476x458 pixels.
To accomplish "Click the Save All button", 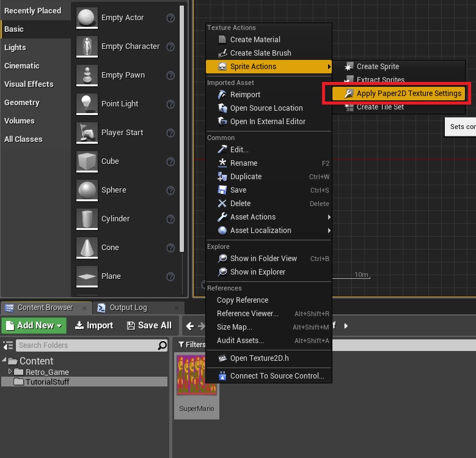I will [x=149, y=325].
